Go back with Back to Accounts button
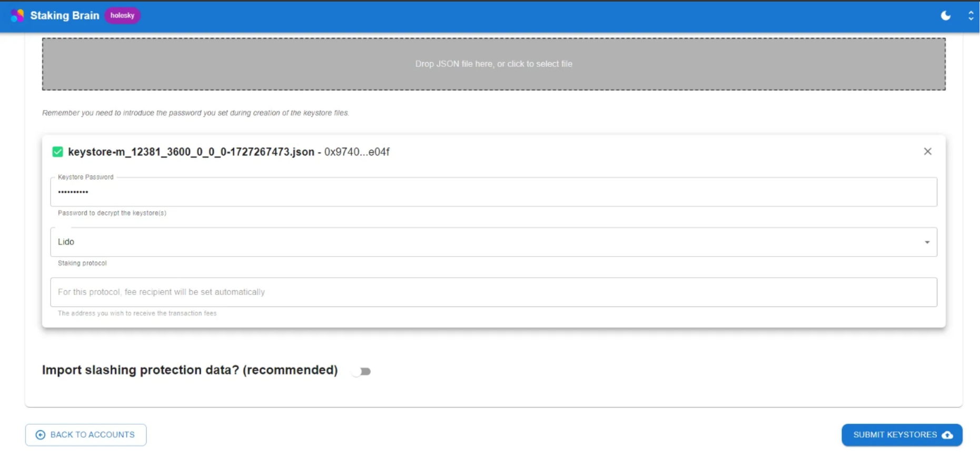 click(86, 435)
